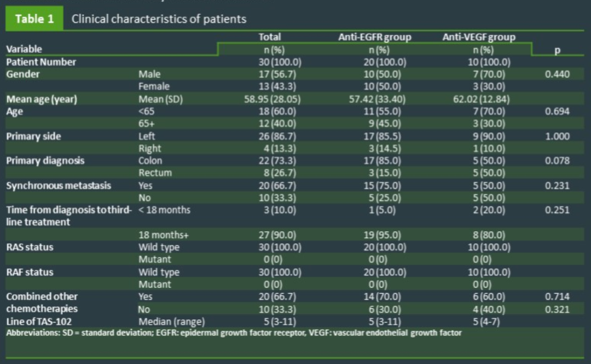Screen dimensions: 591x364
Task: Select the 'Clinical characteristics of patients' title
Action: click(159, 19)
